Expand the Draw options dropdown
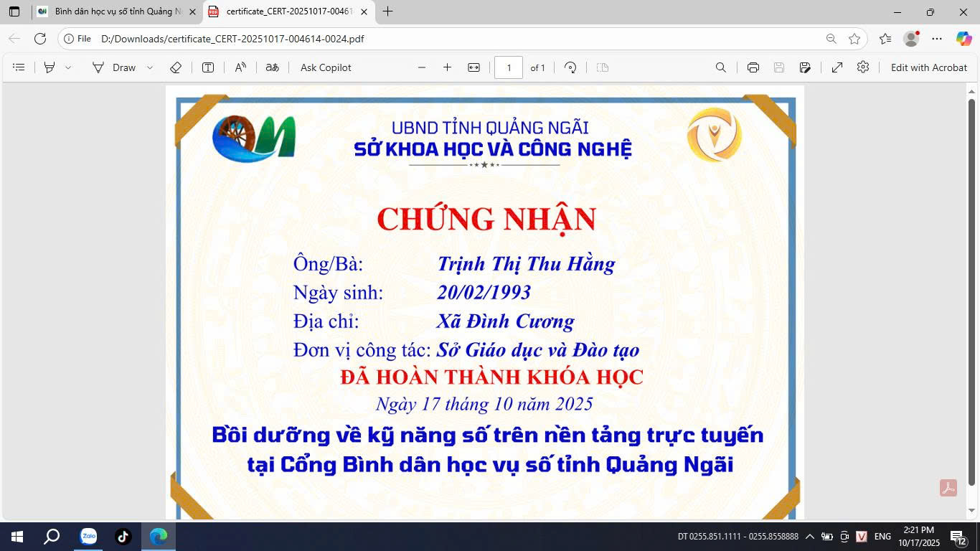This screenshot has height=551, width=980. (x=150, y=67)
